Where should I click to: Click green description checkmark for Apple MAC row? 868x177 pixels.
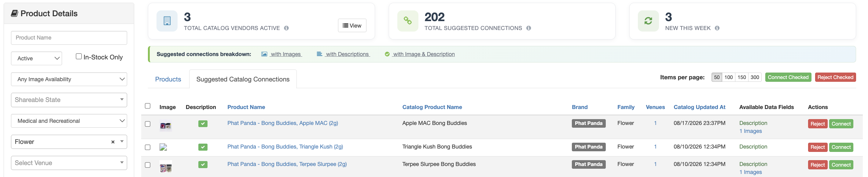click(203, 124)
